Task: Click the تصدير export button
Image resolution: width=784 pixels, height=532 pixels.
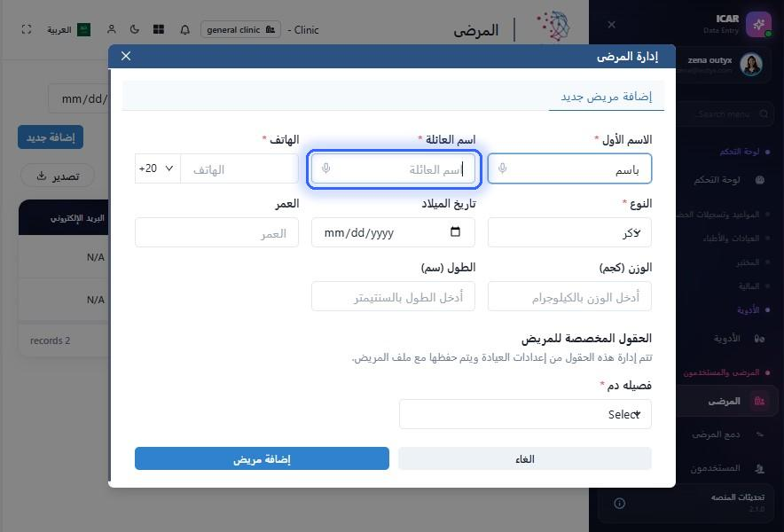Action: click(x=58, y=176)
